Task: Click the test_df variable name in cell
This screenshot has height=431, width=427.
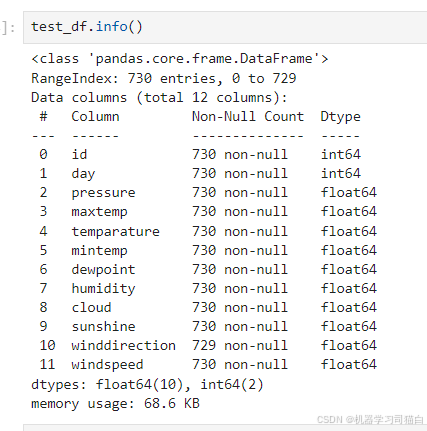Action: [x=59, y=26]
